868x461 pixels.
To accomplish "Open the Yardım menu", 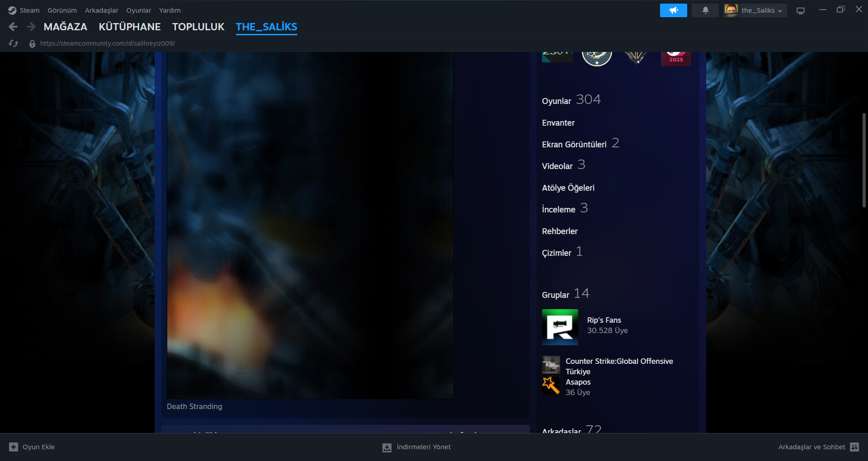I will pos(170,10).
